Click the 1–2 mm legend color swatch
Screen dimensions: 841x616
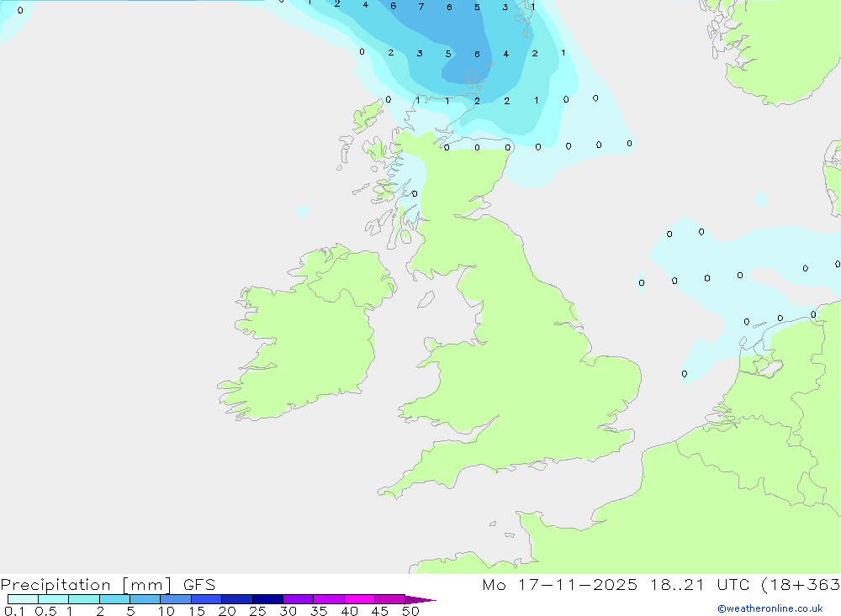(x=84, y=599)
